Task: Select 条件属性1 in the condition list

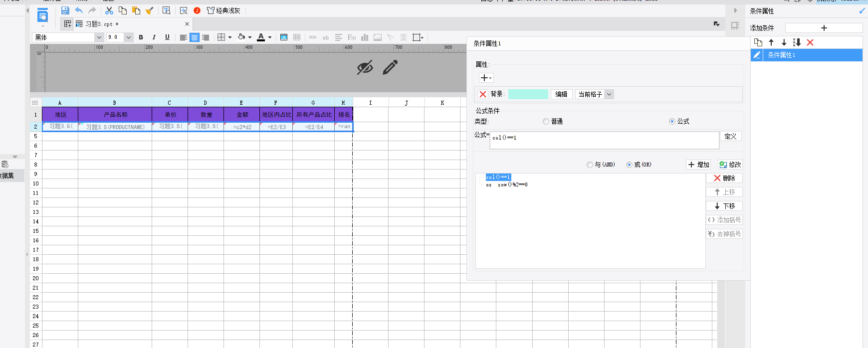Action: [807, 55]
